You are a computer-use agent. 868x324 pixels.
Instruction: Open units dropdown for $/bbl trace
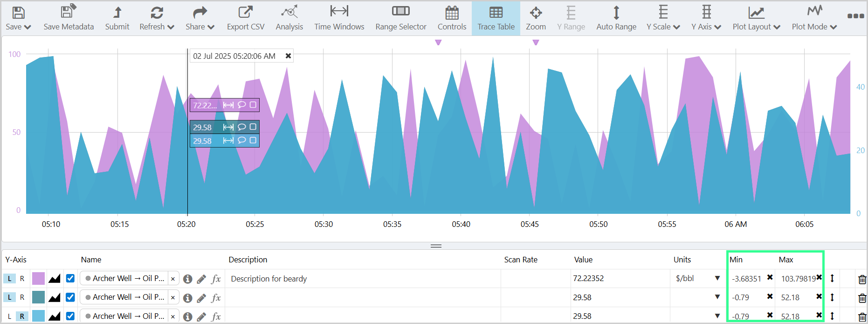click(x=717, y=278)
